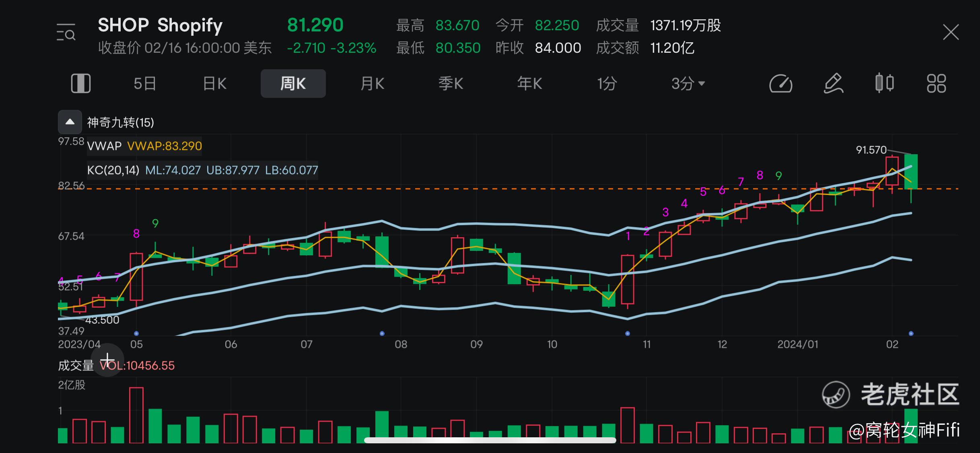Click the event dot before 08
Image resolution: width=980 pixels, height=453 pixels.
[382, 333]
